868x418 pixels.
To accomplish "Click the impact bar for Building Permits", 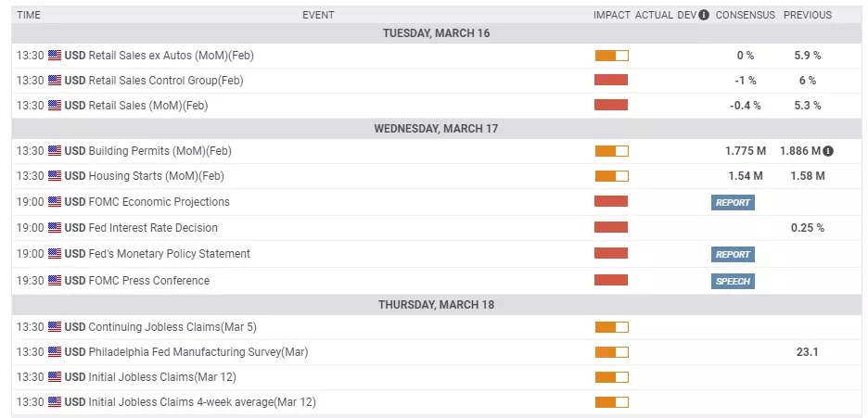I will (611, 150).
